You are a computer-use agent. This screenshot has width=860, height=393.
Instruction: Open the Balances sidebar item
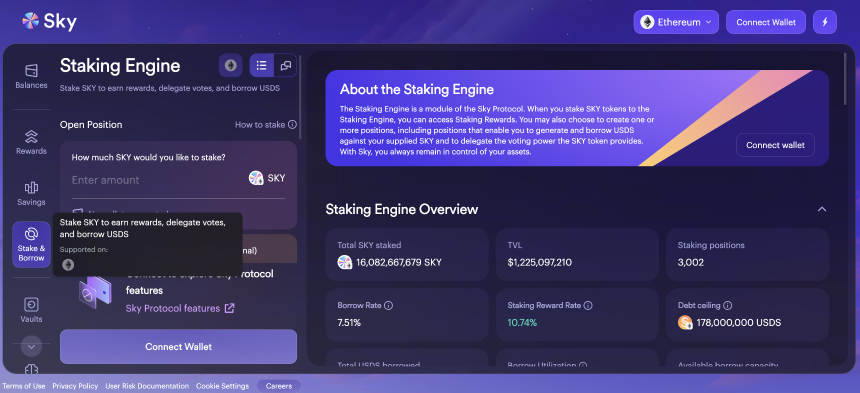(x=31, y=76)
